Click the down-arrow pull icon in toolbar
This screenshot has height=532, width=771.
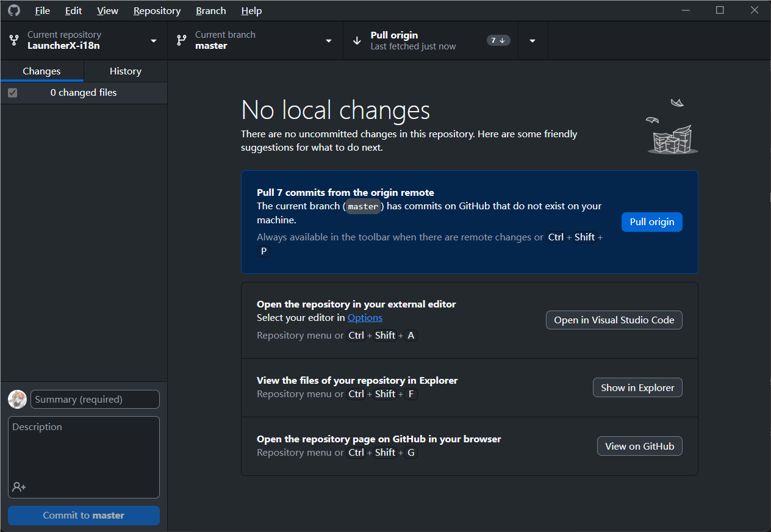tap(357, 40)
